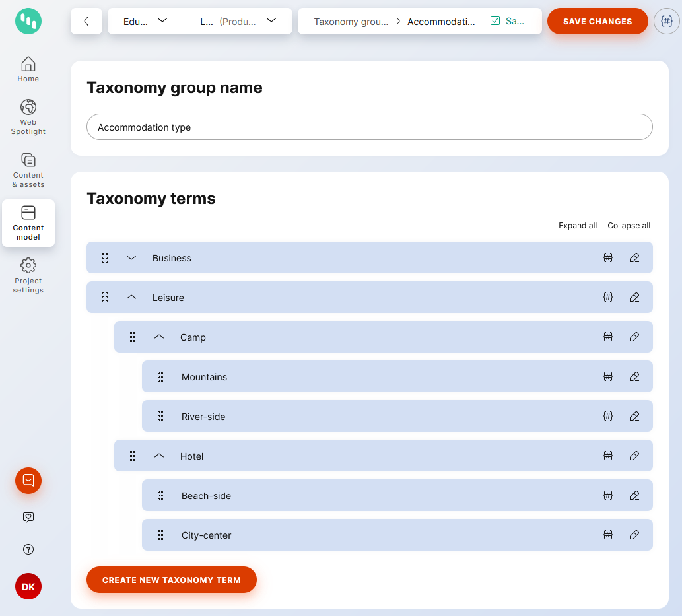Go to Content & assets section

pos(28,170)
